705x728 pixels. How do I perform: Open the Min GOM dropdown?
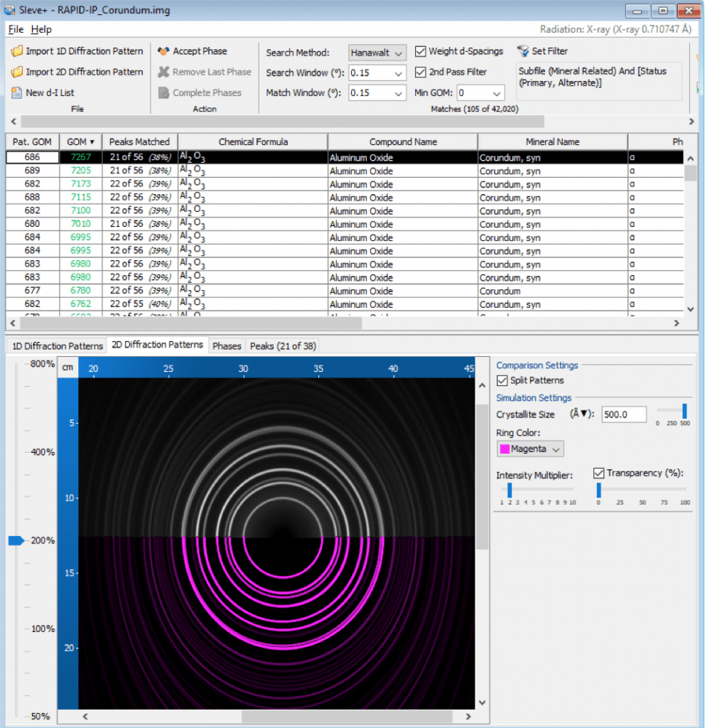point(480,93)
